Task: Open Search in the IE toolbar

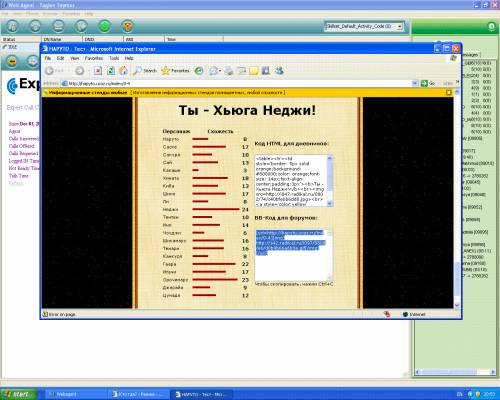Action: [145, 71]
